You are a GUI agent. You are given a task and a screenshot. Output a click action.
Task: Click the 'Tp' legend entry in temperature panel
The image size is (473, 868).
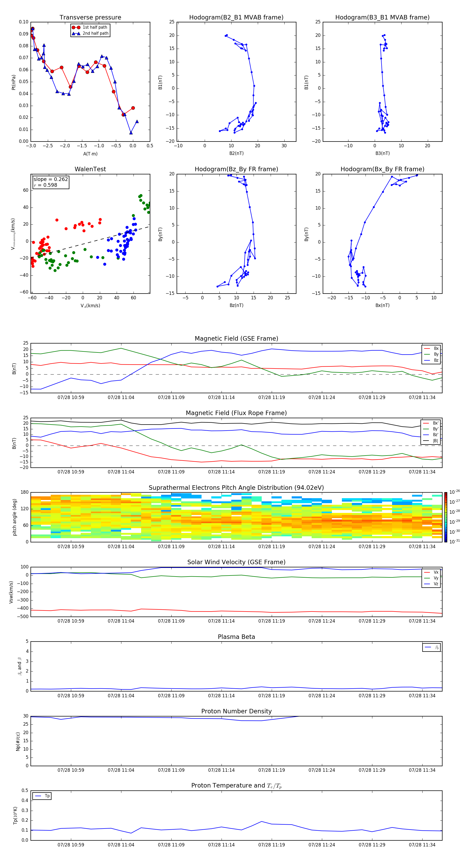point(42,796)
